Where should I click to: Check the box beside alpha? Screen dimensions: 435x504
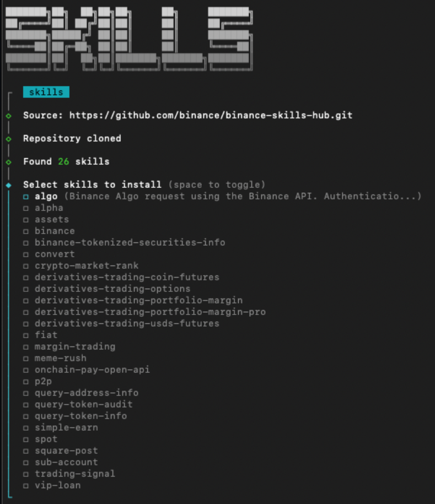click(x=26, y=208)
